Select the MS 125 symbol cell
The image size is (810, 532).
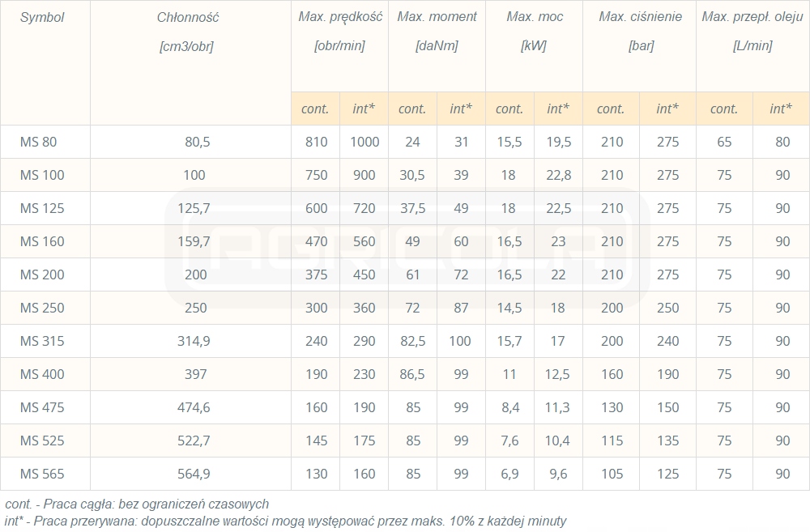42,208
